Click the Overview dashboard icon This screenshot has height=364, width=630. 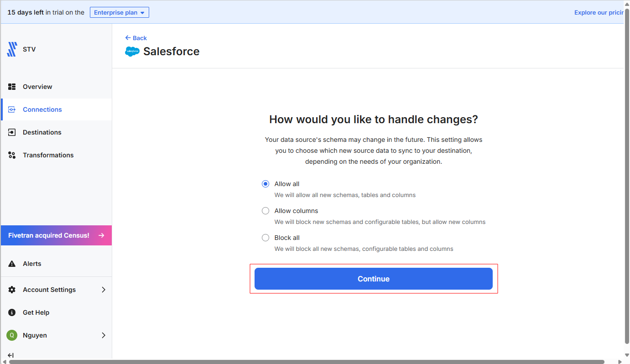click(x=12, y=87)
